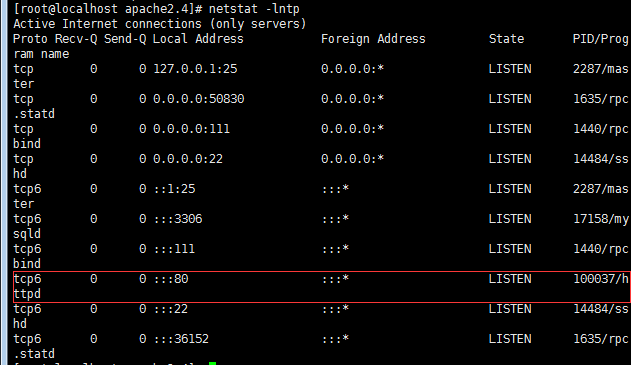Click the 'PID/Prog' column header
The width and height of the screenshot is (631, 365).
[x=600, y=39]
